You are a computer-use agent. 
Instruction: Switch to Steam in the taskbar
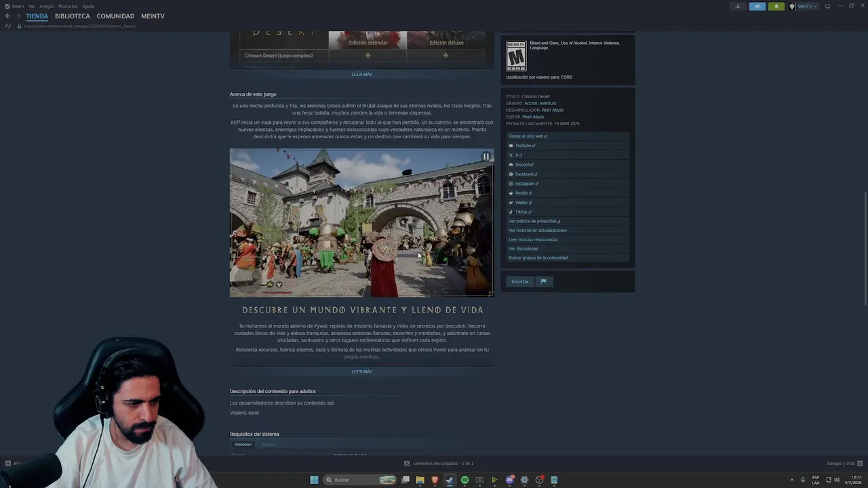(450, 480)
